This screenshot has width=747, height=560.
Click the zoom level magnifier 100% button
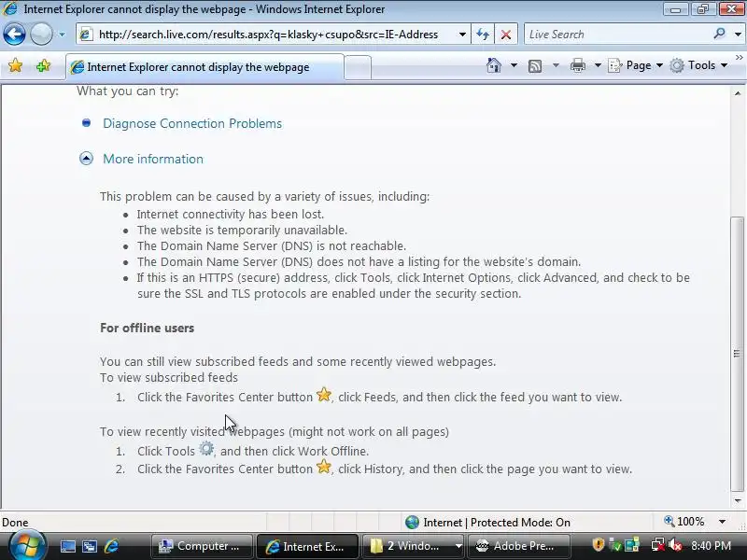[684, 522]
